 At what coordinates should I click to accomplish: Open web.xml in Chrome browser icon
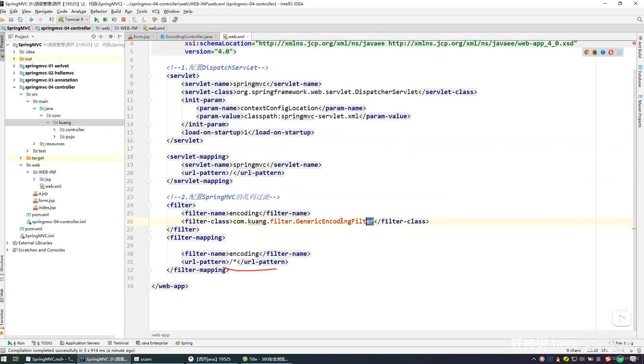pyautogui.click(x=587, y=52)
